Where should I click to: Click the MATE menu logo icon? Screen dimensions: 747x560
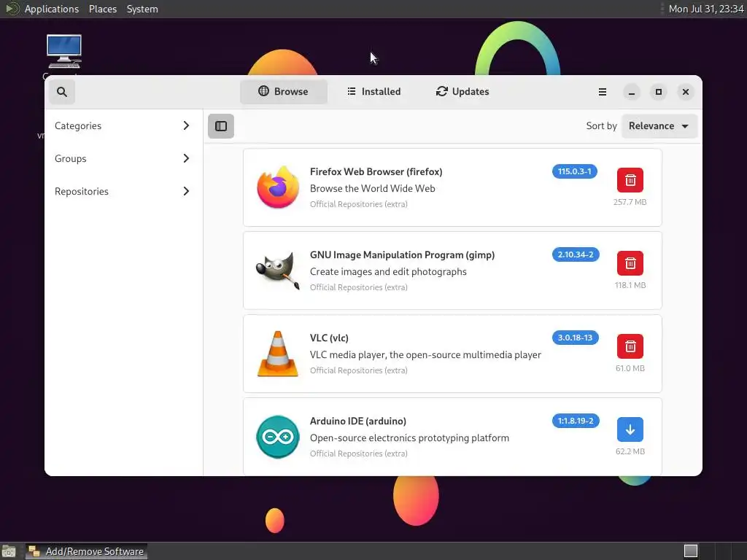pos(12,9)
